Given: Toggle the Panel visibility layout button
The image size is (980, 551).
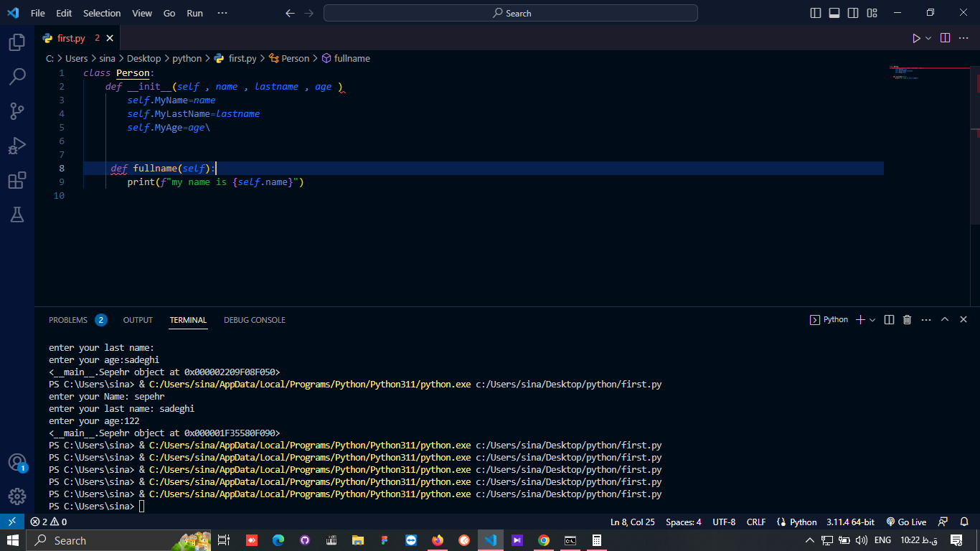Looking at the screenshot, I should pos(834,13).
